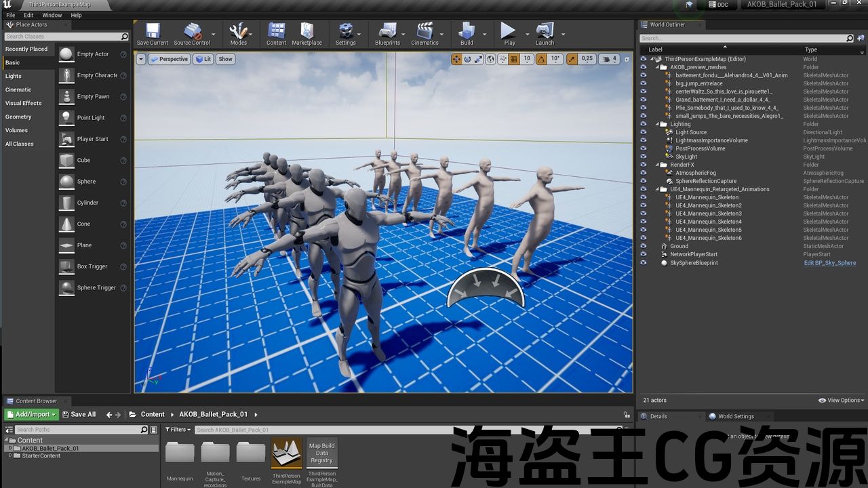Open the Marketplace toolbar icon
868x488 pixels.
(307, 32)
